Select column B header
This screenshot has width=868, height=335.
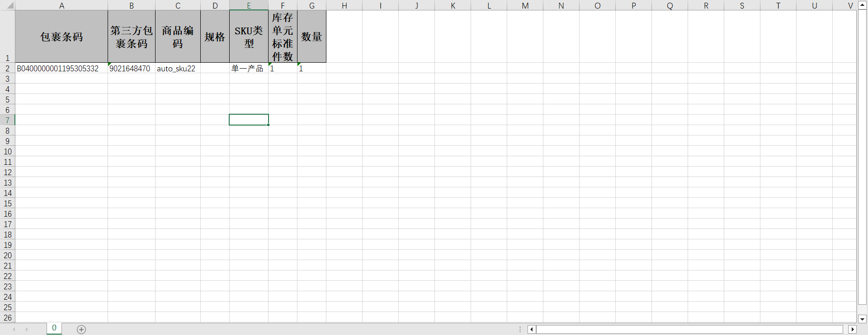[x=132, y=5]
